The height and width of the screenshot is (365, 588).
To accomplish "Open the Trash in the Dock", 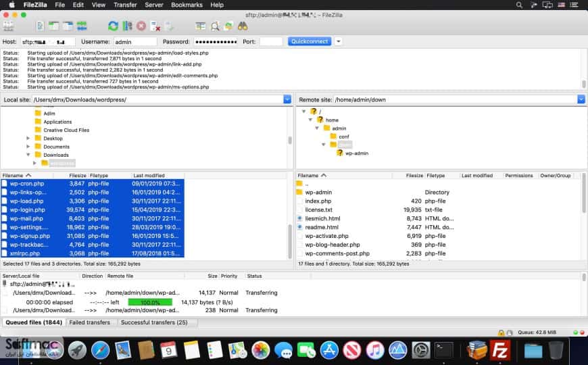I will pos(556,350).
